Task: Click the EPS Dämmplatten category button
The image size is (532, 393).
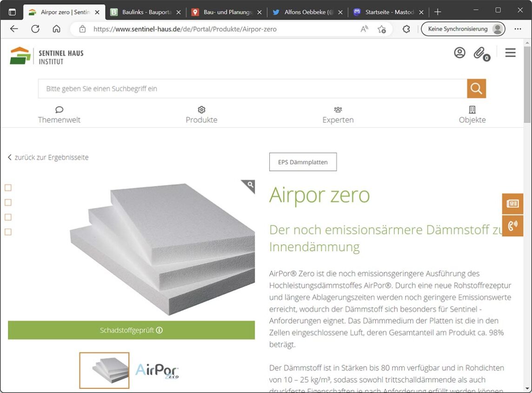Action: click(303, 162)
